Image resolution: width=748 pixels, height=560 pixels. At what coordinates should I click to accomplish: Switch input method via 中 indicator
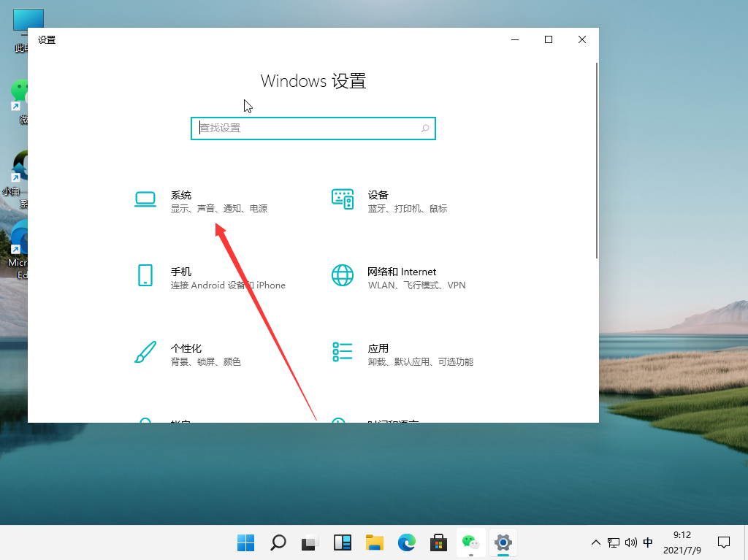click(647, 542)
